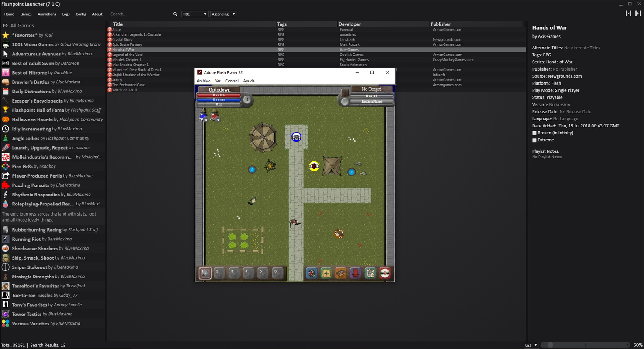
Task: Click the level 1 badge in game HUD
Action: [x=247, y=99]
